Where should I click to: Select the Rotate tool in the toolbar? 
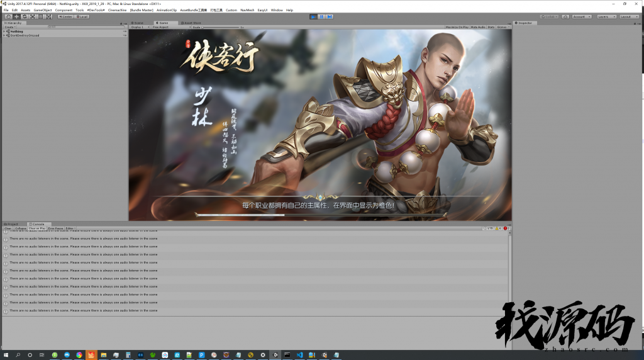coord(25,16)
